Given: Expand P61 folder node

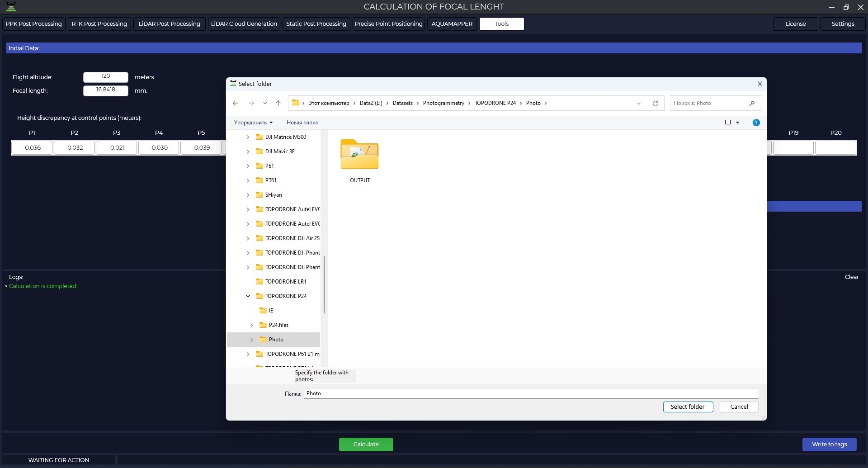Looking at the screenshot, I should [x=248, y=166].
